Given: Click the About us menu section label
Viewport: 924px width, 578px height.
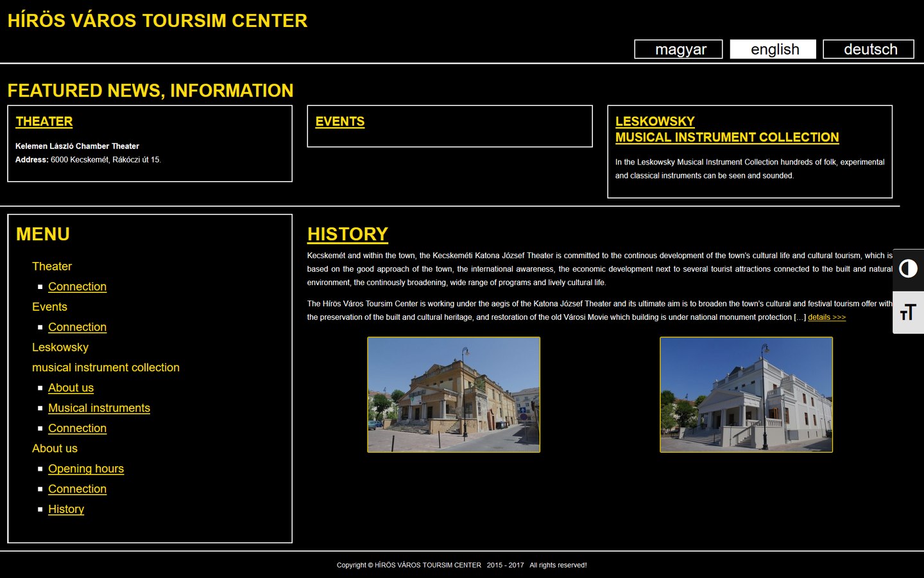Looking at the screenshot, I should click(x=55, y=448).
